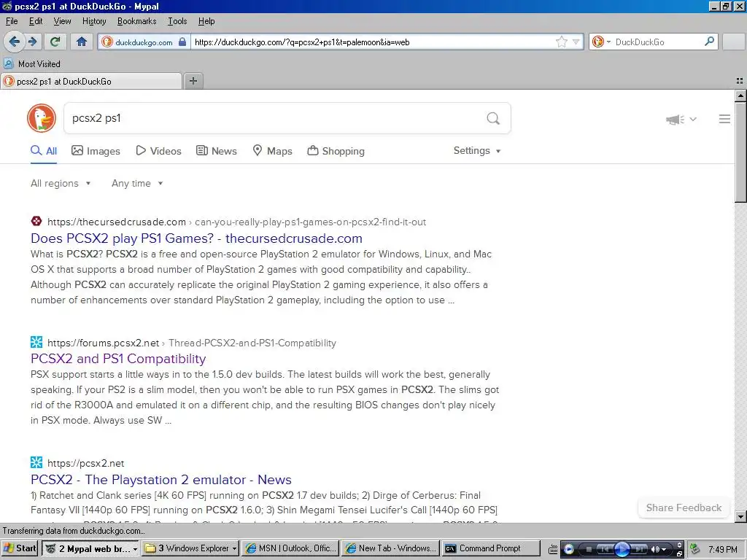The height and width of the screenshot is (560, 747).
Task: Click the pcsx2.net favicon icon
Action: tap(36, 462)
